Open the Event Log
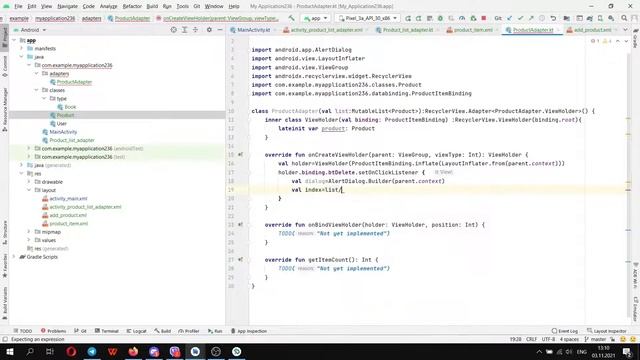The image size is (640, 360). [x=565, y=331]
